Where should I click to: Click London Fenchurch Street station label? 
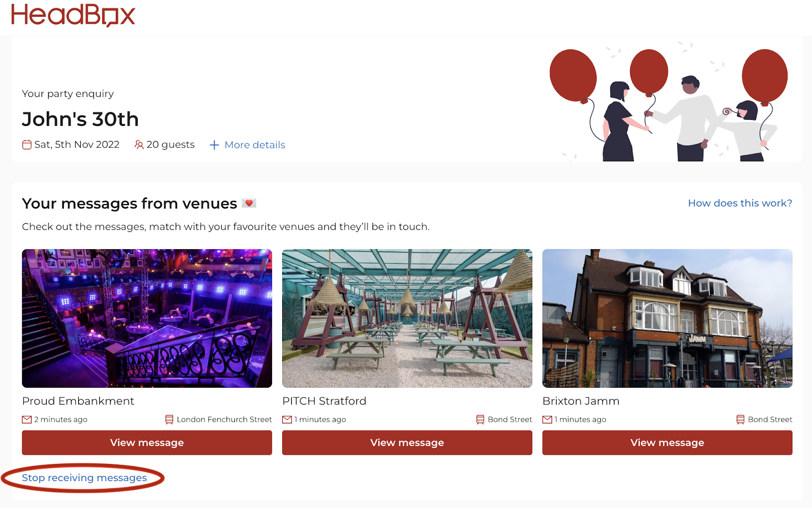point(224,420)
